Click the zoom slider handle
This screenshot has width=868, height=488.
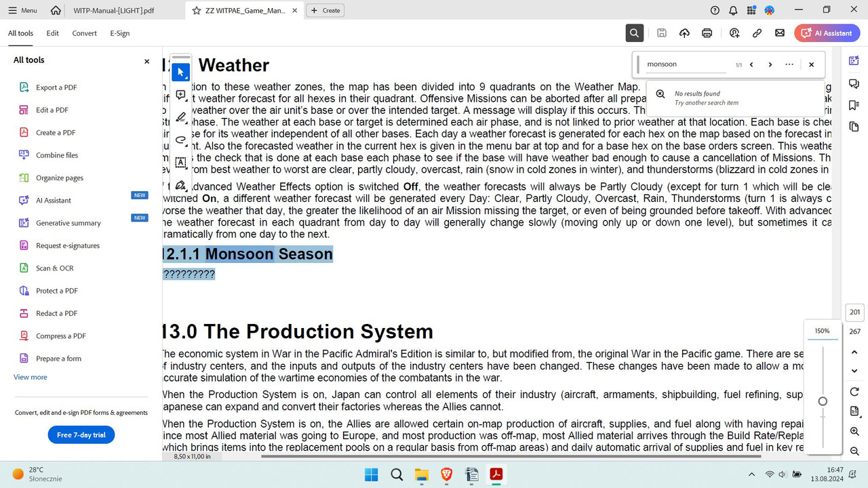click(x=823, y=401)
